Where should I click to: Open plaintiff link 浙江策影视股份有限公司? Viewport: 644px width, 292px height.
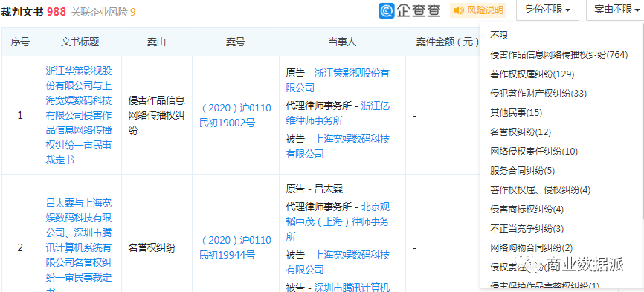tap(338, 80)
